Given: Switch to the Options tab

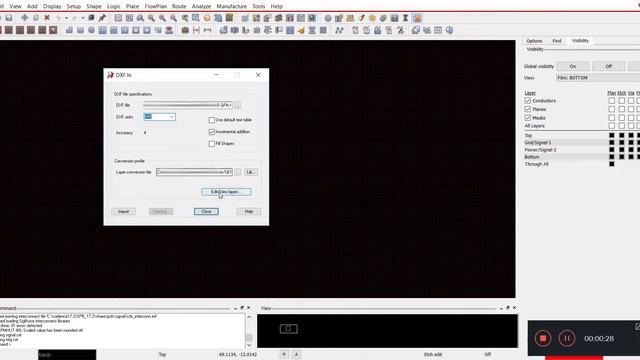Looking at the screenshot, I should (534, 41).
